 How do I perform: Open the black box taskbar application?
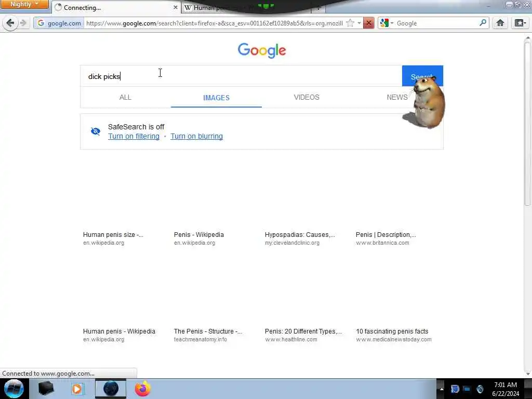(x=46, y=389)
